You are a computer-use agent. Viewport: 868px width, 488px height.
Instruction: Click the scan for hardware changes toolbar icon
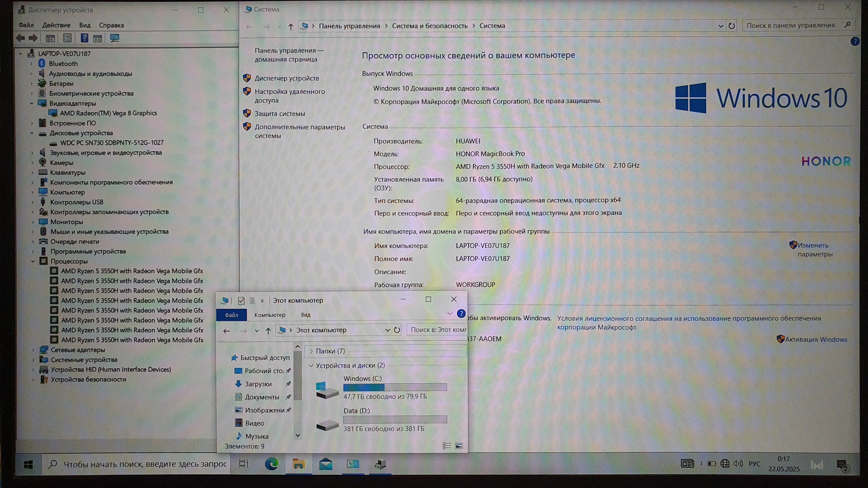point(114,39)
